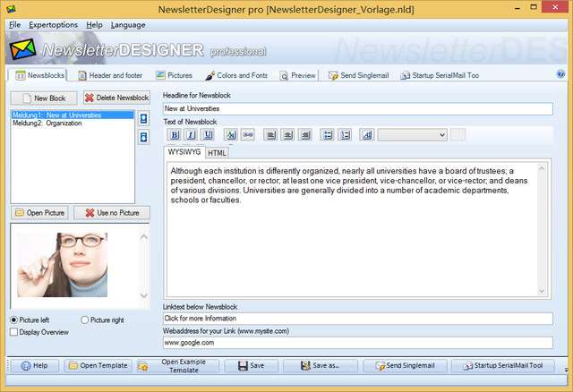Image resolution: width=573 pixels, height=392 pixels.
Task: Toggle italic formatting in the editor toolbar
Action: 191,135
